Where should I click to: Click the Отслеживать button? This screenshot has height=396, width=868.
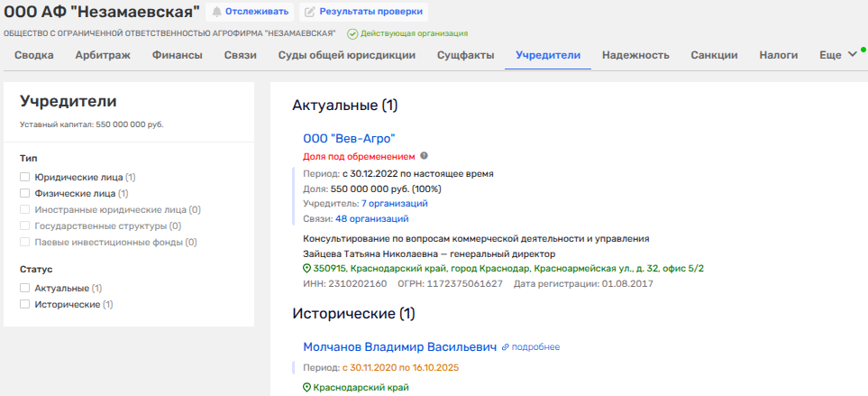click(250, 12)
